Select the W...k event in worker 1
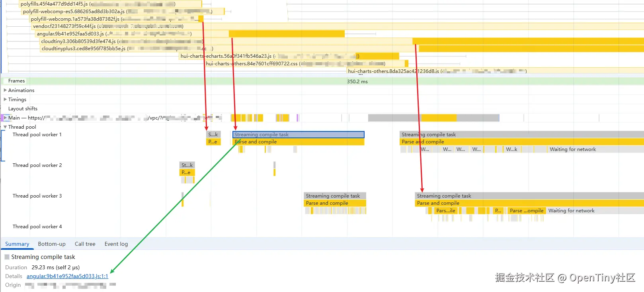This screenshot has width=644, height=292. tap(512, 149)
